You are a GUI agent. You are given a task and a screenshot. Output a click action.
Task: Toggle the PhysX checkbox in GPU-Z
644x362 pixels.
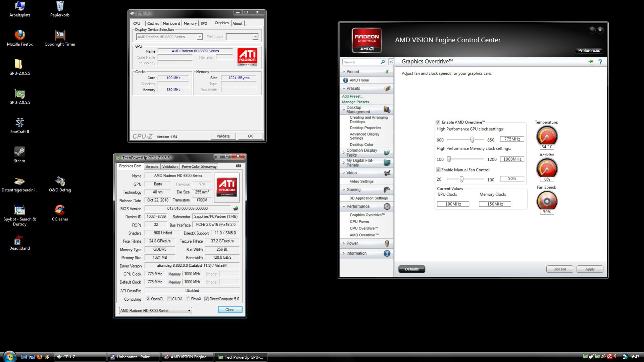188,299
